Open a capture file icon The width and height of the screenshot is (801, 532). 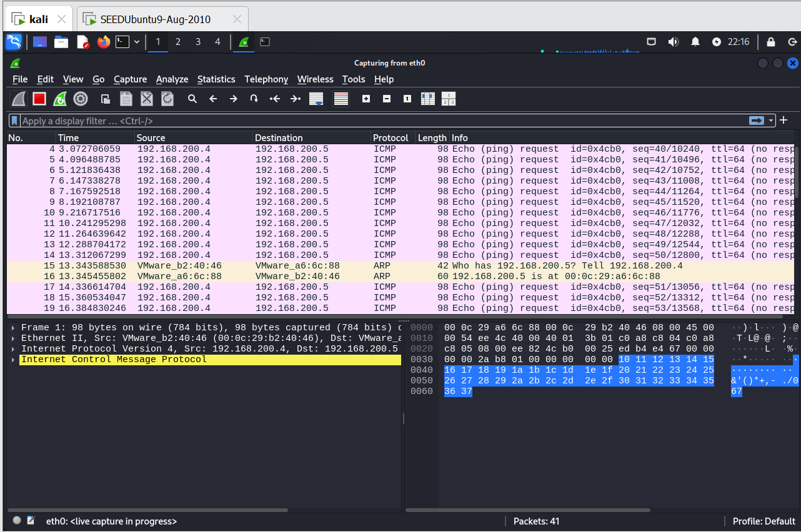pos(106,99)
